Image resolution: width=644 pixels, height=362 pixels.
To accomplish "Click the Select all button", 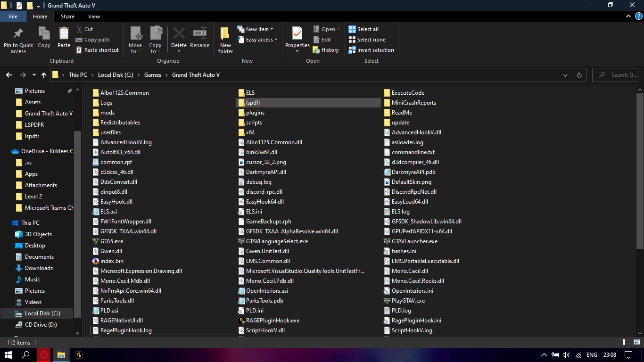I will (x=367, y=29).
